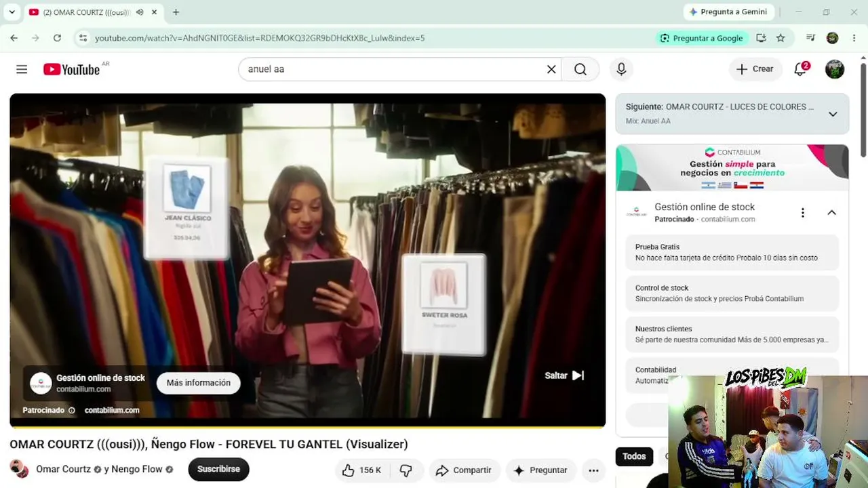This screenshot has height=488, width=868.
Task: Open more actions under the video
Action: coord(593,470)
